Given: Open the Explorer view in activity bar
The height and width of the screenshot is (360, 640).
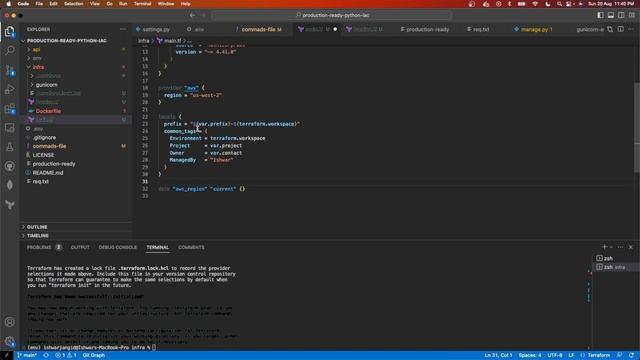Looking at the screenshot, I should point(10,31).
